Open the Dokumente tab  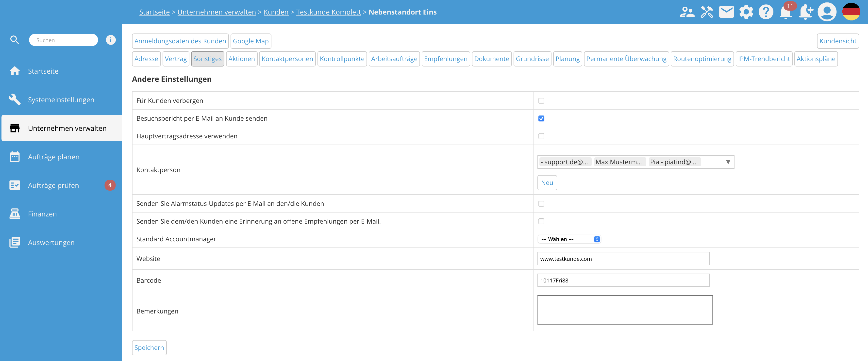coord(491,59)
